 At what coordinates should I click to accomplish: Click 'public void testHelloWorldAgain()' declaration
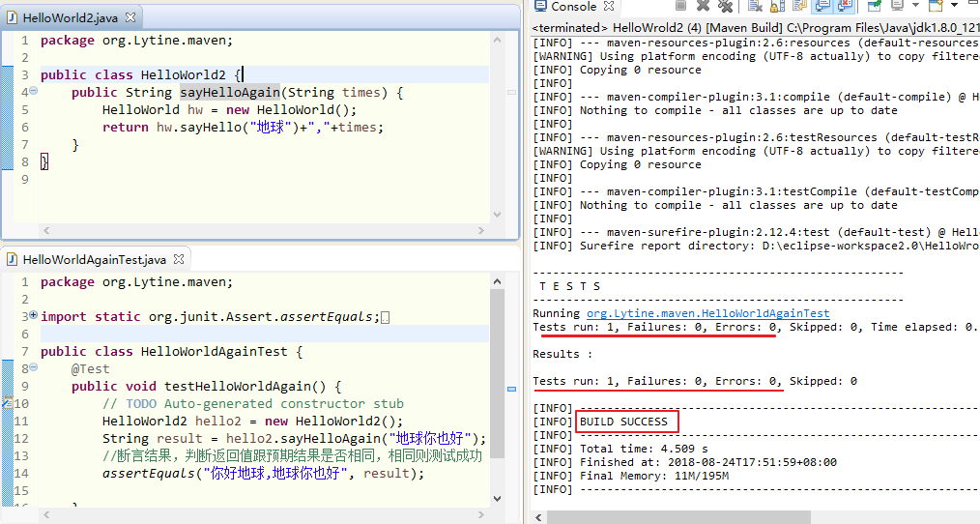pos(206,387)
